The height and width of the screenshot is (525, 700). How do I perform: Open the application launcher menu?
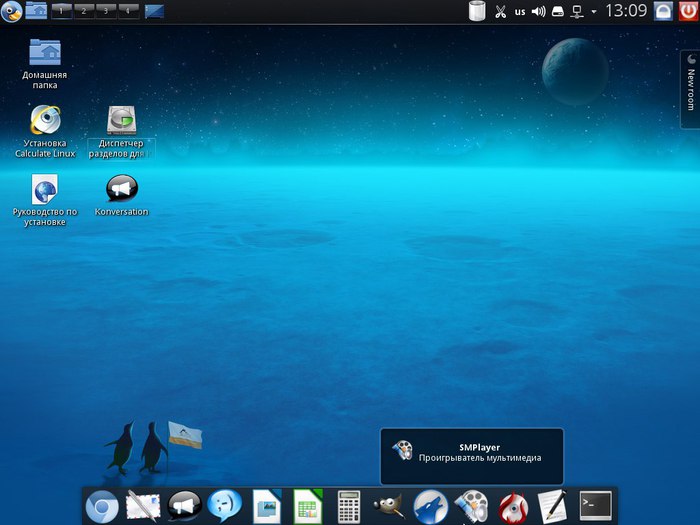click(11, 11)
